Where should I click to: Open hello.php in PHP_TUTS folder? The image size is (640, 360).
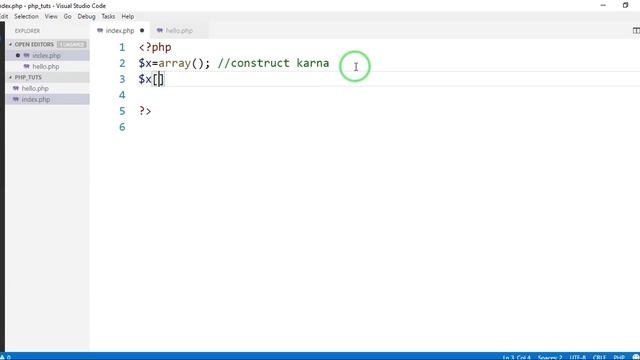pyautogui.click(x=48, y=88)
